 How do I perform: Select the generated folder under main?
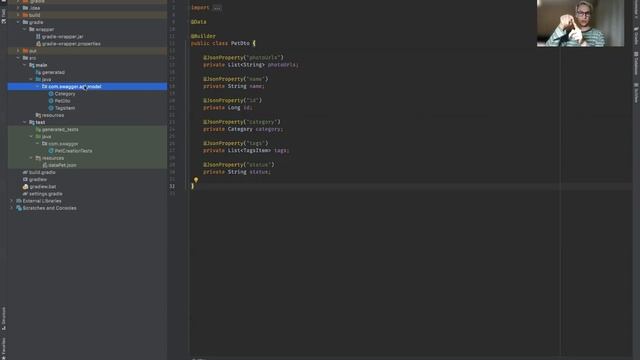(53, 72)
